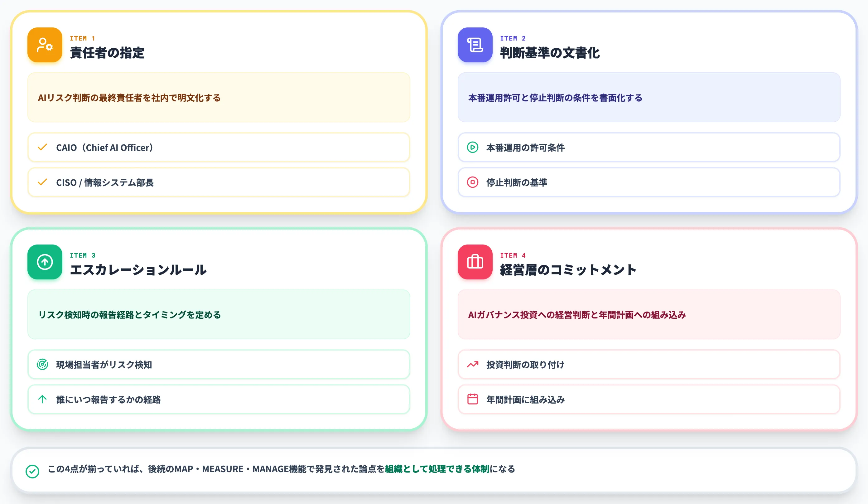The width and height of the screenshot is (868, 504).
Task: Click the green check circle in the bottom summary bar
Action: pos(32,471)
